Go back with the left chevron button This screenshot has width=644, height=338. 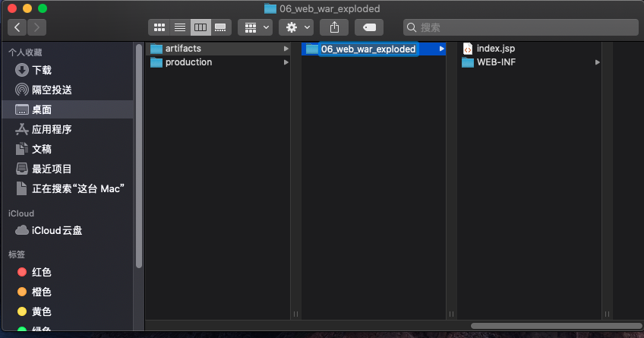(17, 27)
